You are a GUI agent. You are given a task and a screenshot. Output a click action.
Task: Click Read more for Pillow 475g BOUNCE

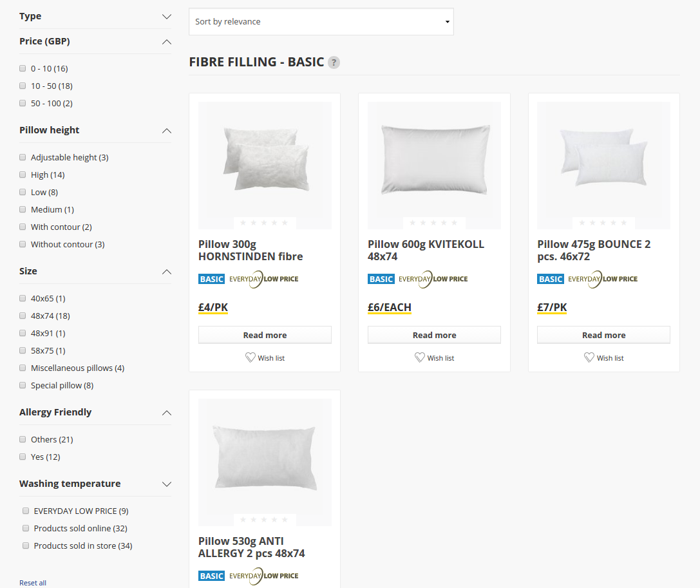[x=603, y=335]
